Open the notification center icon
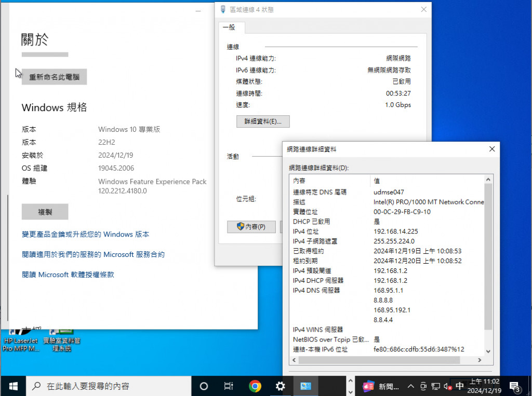 coord(515,386)
